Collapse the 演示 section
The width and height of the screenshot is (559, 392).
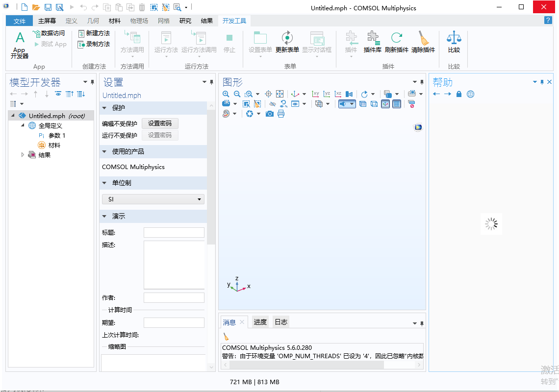point(104,216)
